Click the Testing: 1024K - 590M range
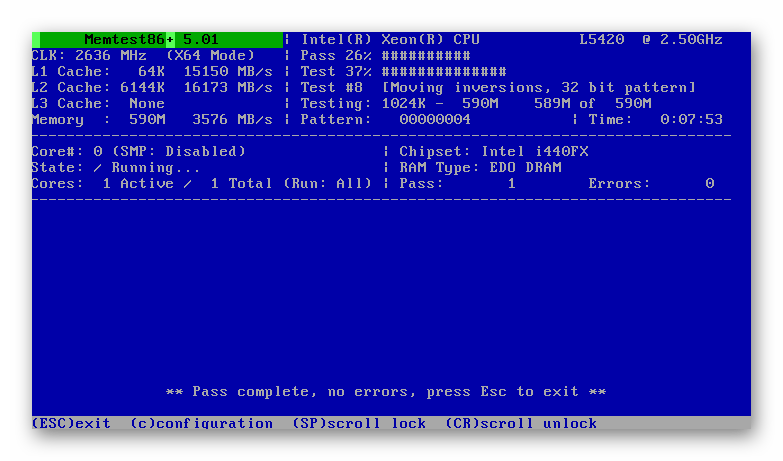783x461 pixels. (399, 103)
